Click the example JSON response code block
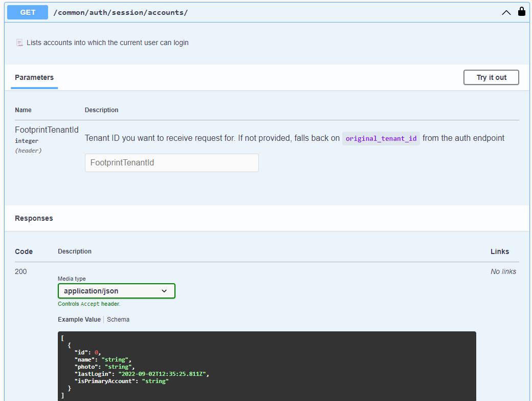The image size is (532, 401). coord(267,366)
